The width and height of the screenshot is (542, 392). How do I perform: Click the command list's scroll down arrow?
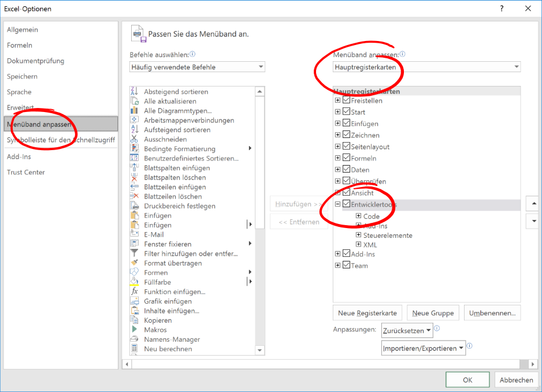(x=260, y=350)
